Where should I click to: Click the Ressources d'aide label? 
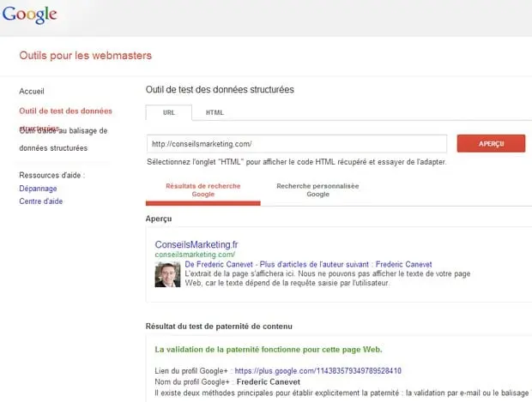tap(51, 175)
